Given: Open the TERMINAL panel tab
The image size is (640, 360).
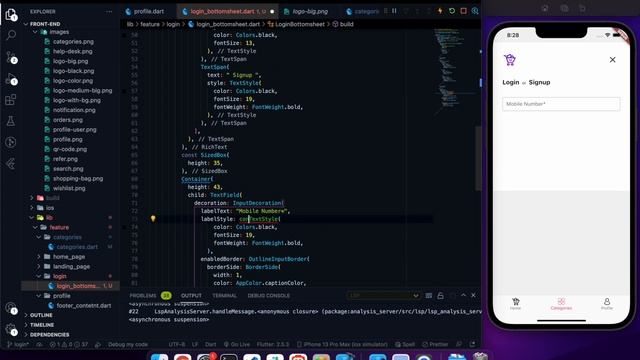Looking at the screenshot, I should click(x=224, y=296).
